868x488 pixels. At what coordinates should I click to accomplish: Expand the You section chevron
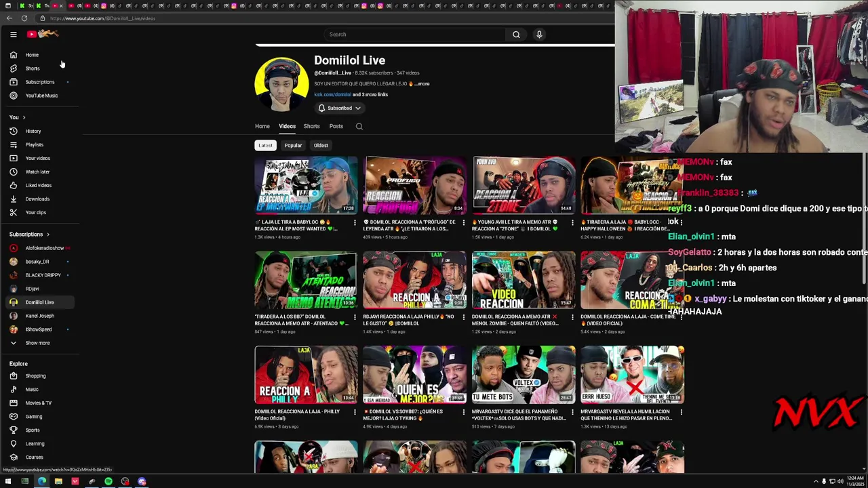pyautogui.click(x=24, y=117)
